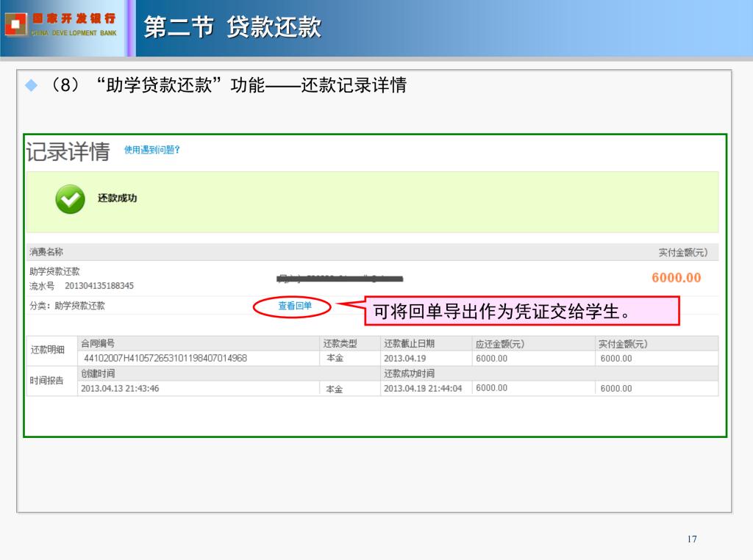Open the 使用遇到问题? help link
This screenshot has width=753, height=560.
coord(152,150)
